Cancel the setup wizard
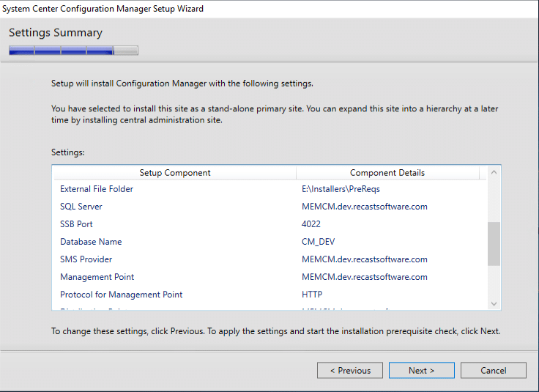This screenshot has width=539, height=392. [x=493, y=371]
